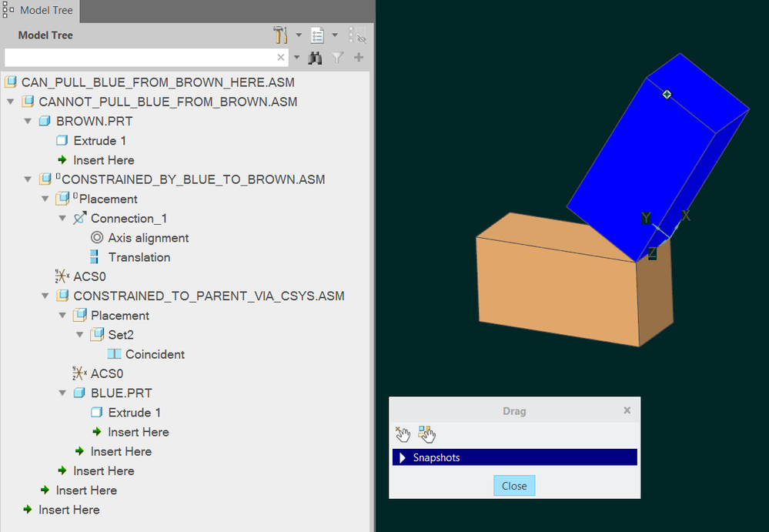Image resolution: width=769 pixels, height=532 pixels.
Task: Select the CONSTRAINED_TO_PARENT_VIA_CSYS.ASM item
Action: (x=209, y=296)
